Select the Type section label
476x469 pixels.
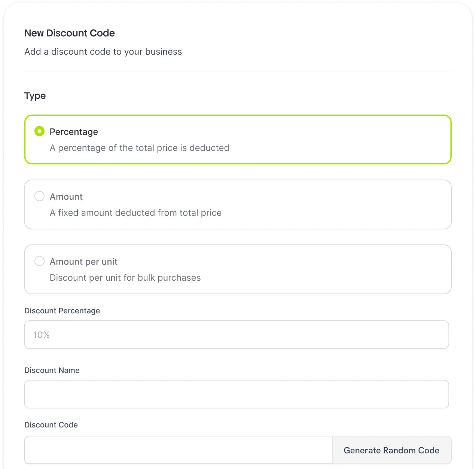coord(35,96)
